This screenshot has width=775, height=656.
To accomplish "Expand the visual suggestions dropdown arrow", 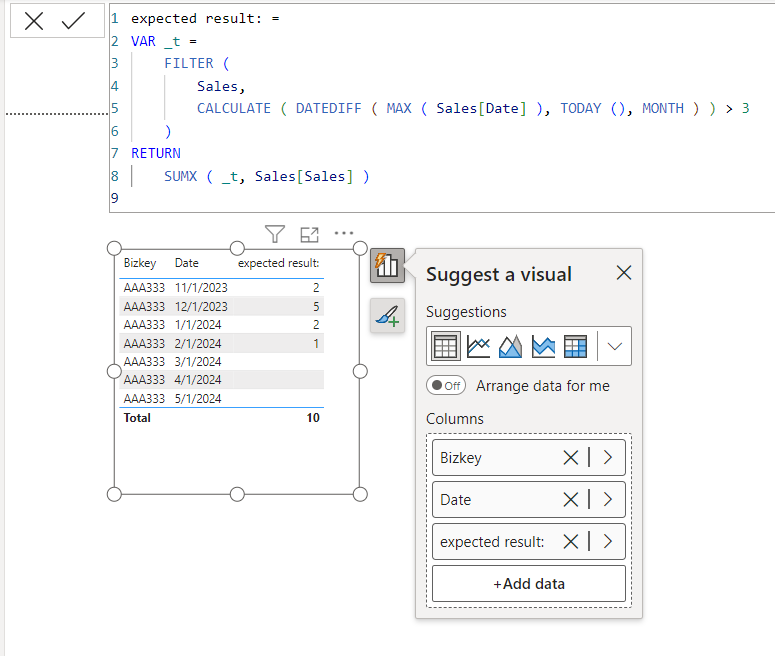I will pyautogui.click(x=614, y=346).
